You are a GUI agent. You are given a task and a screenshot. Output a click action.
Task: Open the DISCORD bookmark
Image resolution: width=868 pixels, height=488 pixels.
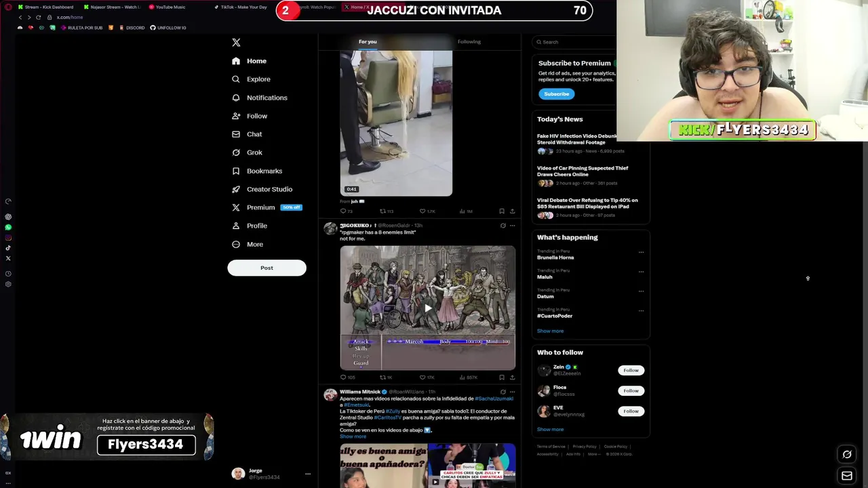coord(132,28)
